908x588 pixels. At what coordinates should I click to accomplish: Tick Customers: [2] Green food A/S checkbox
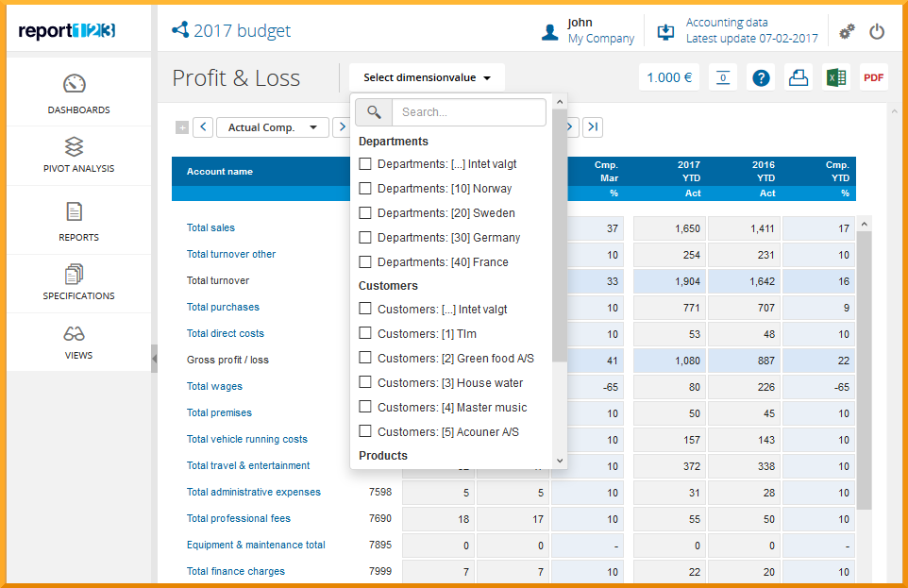pos(365,359)
